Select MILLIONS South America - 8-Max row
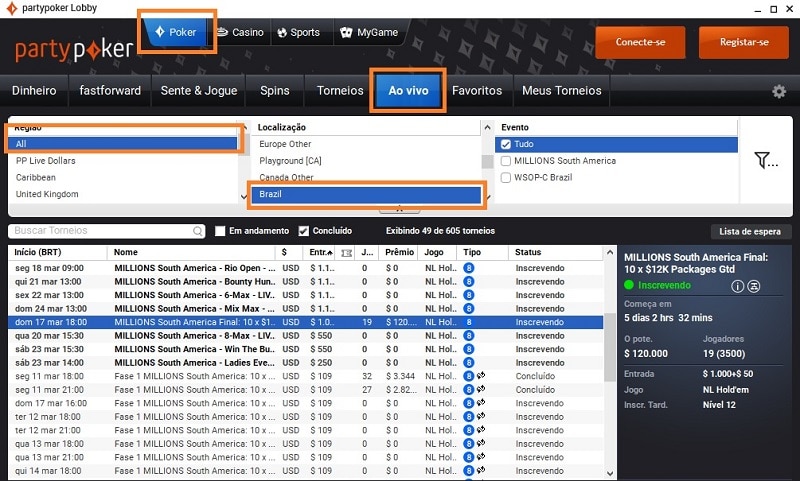 point(306,336)
